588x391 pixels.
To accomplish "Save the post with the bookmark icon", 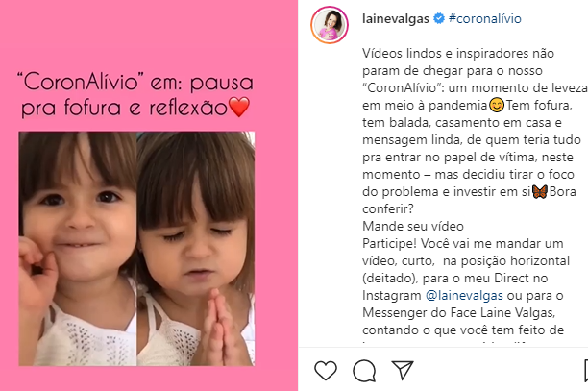I will click(x=586, y=371).
